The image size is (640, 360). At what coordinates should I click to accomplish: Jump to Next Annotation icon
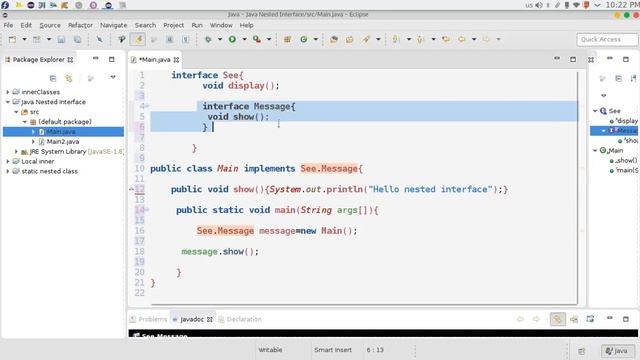point(396,39)
